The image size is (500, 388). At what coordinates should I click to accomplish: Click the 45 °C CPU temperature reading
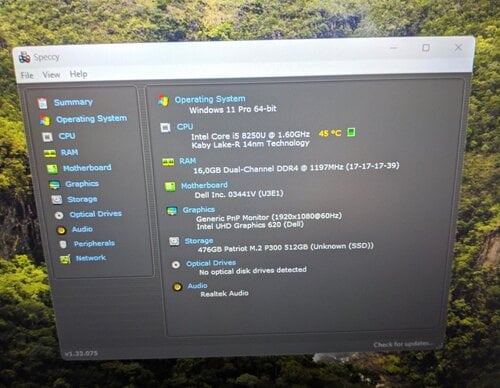pyautogui.click(x=330, y=133)
